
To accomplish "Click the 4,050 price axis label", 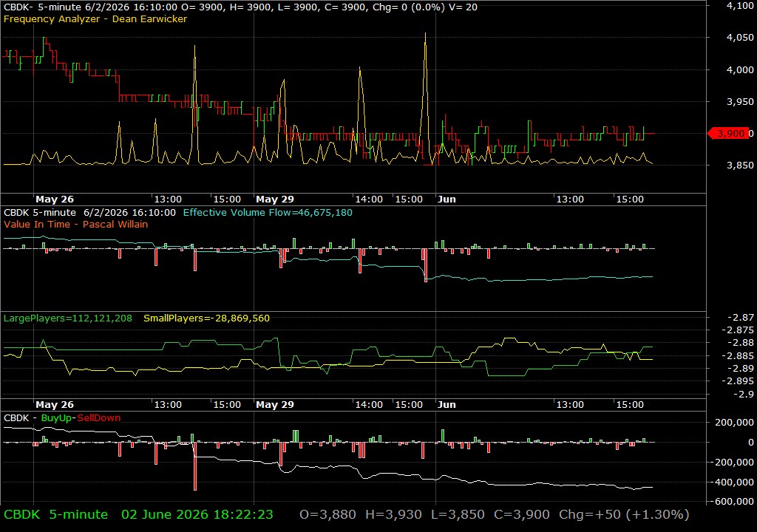I will click(x=739, y=37).
